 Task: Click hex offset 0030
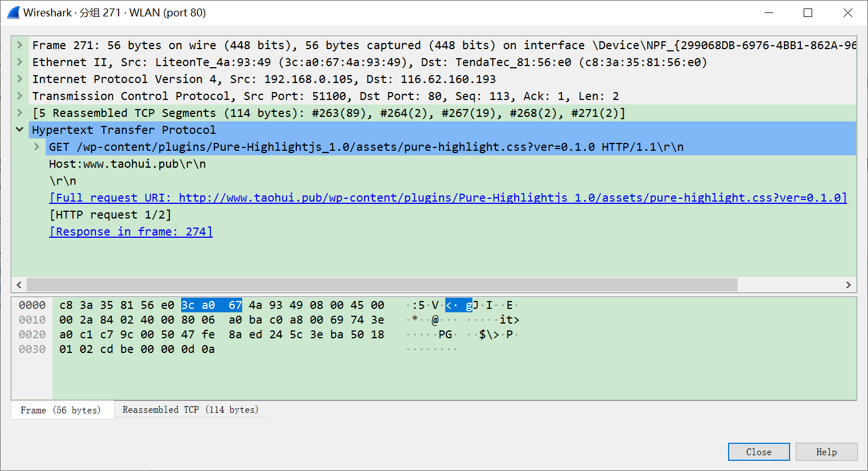point(32,349)
